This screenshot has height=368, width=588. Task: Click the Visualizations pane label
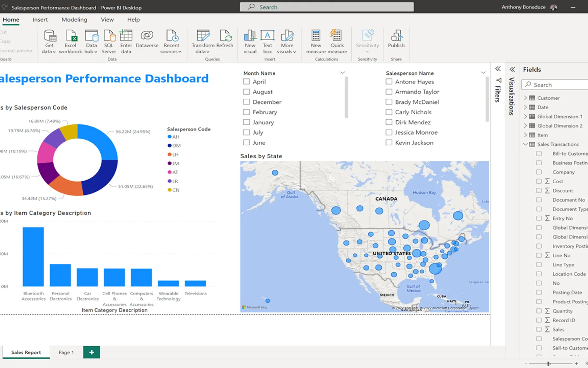click(512, 96)
